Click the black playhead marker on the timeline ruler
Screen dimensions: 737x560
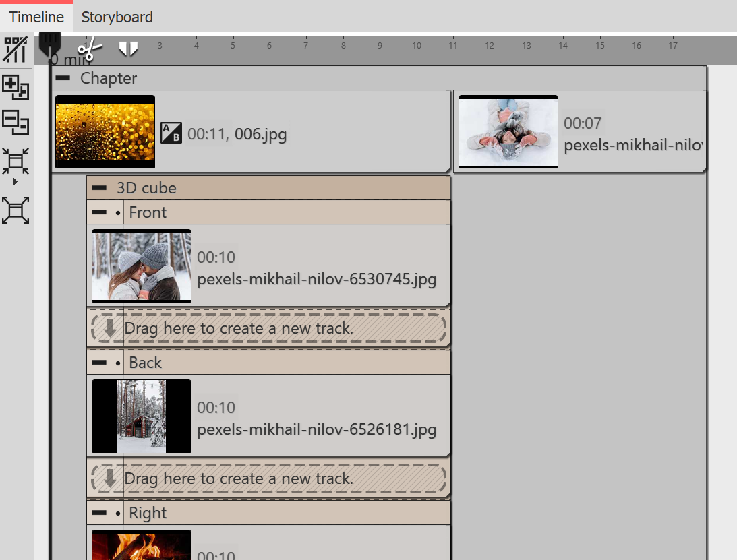click(51, 45)
